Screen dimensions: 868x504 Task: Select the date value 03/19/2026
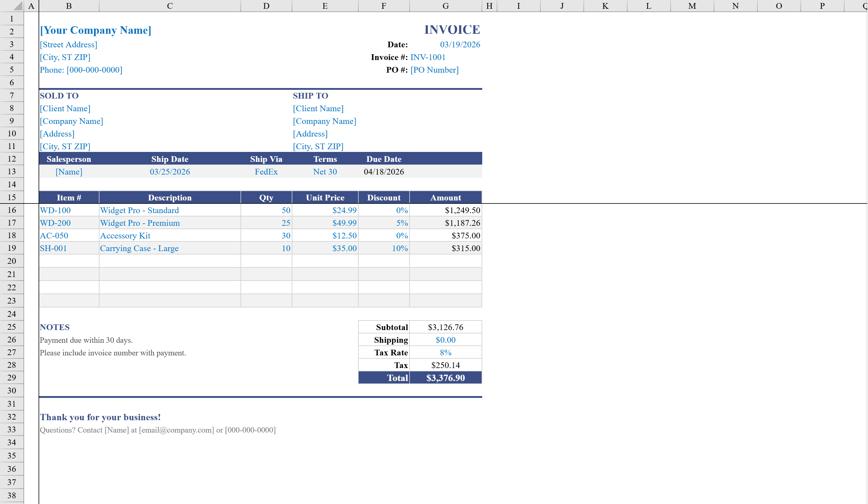(460, 44)
